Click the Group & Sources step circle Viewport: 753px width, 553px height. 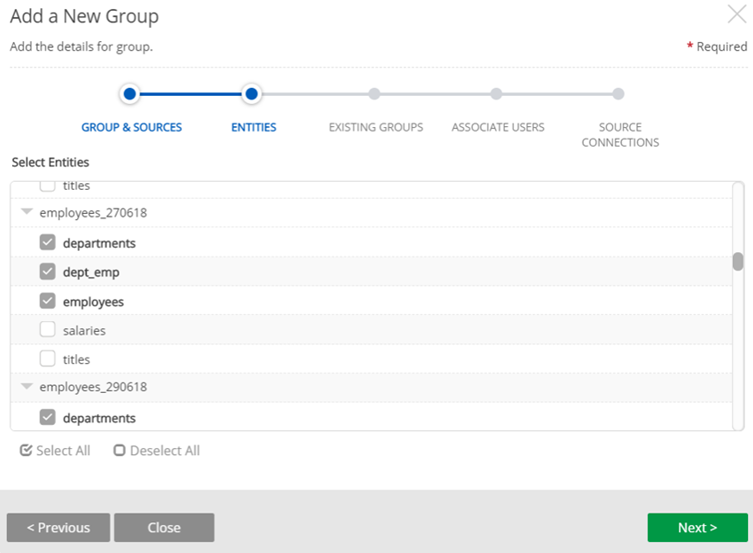tap(129, 94)
